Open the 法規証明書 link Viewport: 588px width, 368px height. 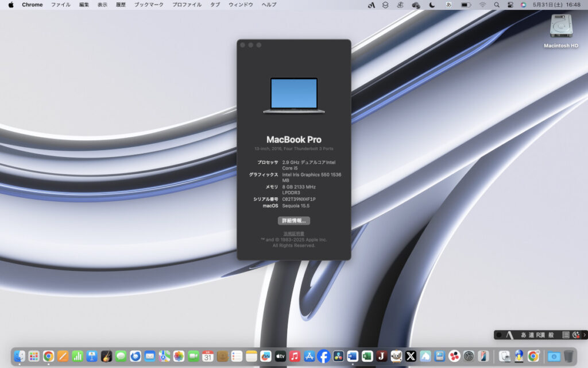[294, 234]
